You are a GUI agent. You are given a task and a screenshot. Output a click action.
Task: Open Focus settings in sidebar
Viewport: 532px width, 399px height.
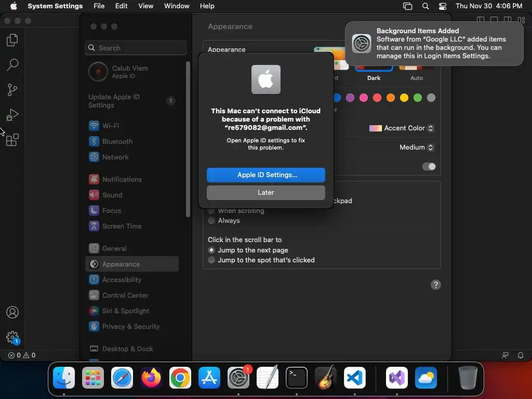tap(132, 211)
